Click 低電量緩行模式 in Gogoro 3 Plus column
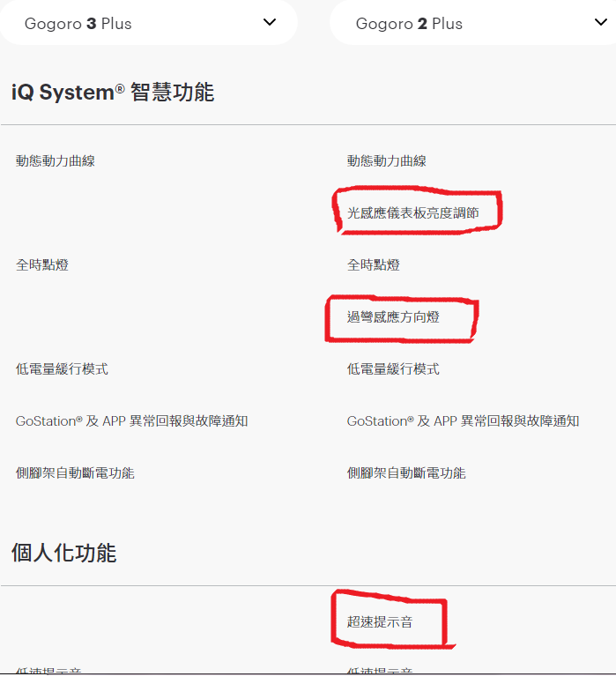Viewport: 616px width, 684px height. (x=62, y=369)
